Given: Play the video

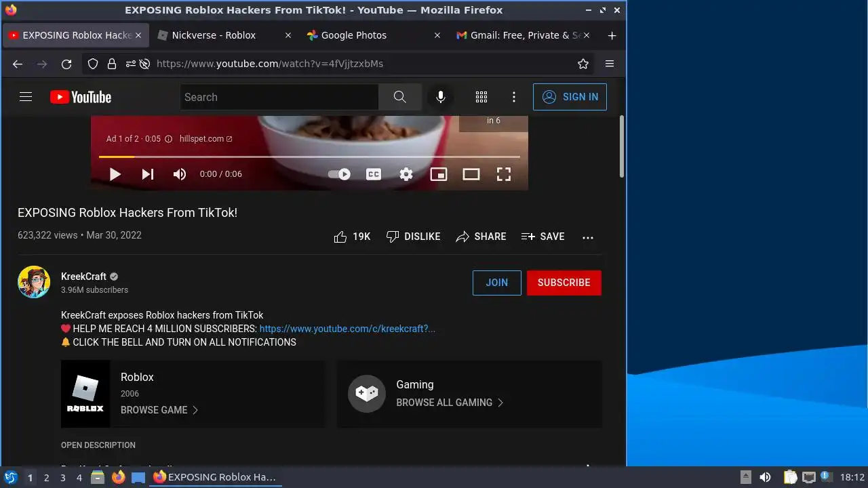Looking at the screenshot, I should tap(115, 174).
